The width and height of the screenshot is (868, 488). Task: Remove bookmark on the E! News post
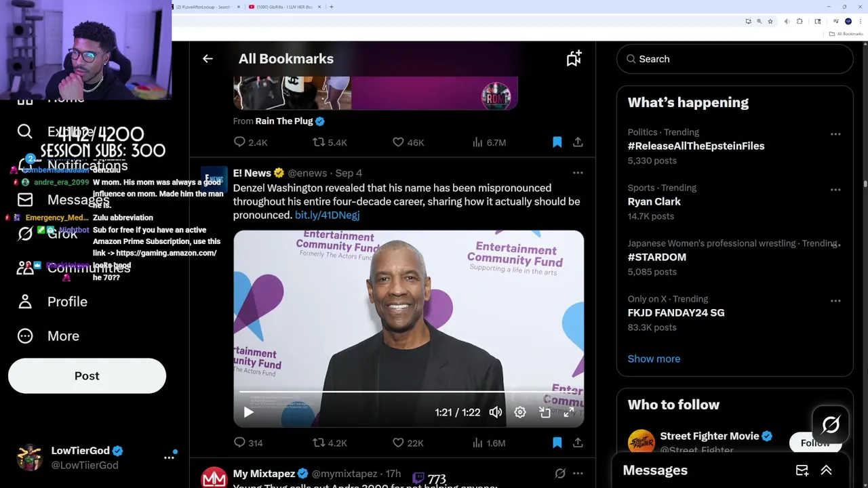coord(557,443)
